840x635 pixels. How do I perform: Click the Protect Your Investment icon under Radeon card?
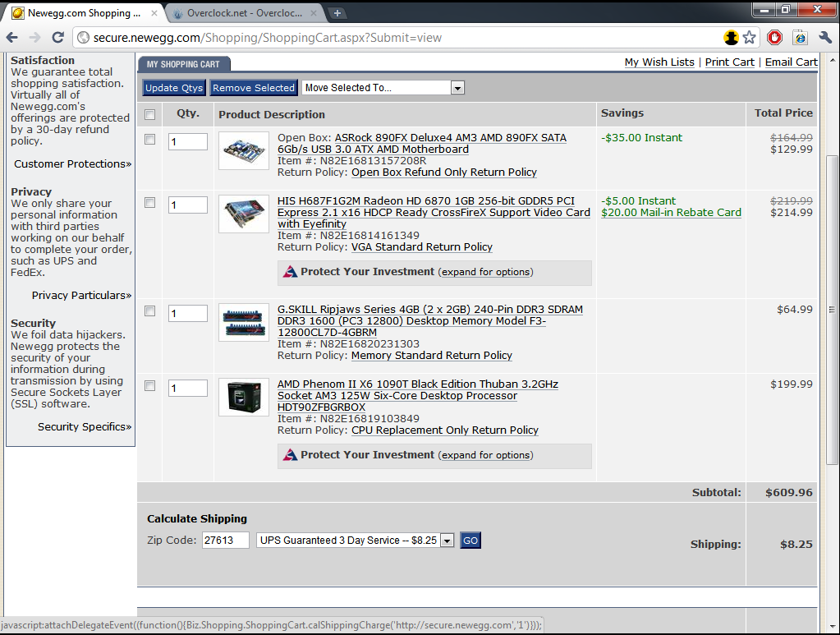click(290, 272)
